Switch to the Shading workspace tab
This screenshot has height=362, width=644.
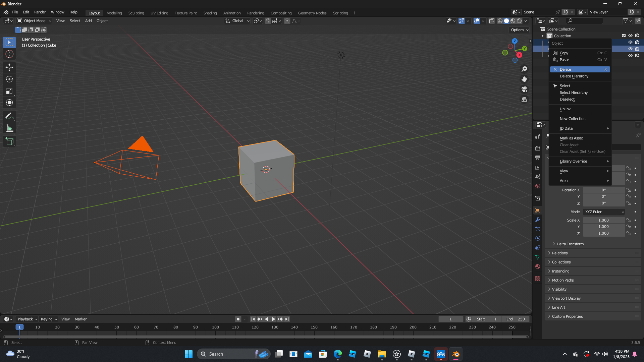coord(210,13)
